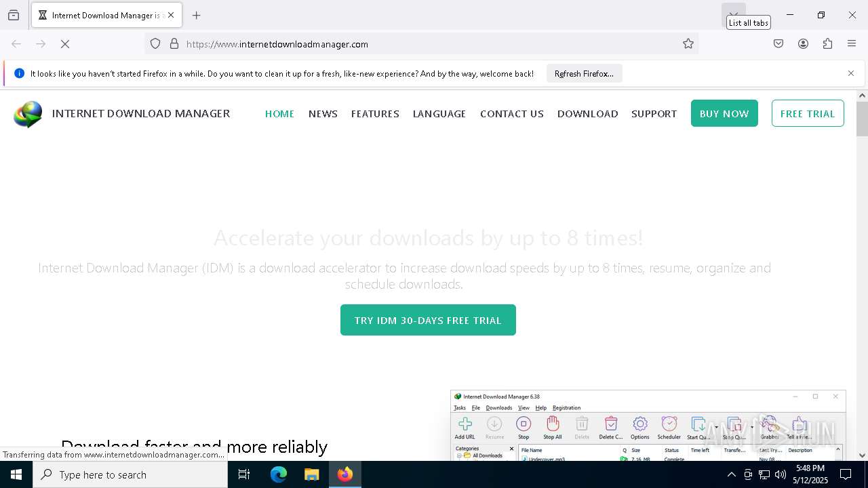The height and width of the screenshot is (488, 868).
Task: Show hidden system tray icons
Action: coord(731,474)
